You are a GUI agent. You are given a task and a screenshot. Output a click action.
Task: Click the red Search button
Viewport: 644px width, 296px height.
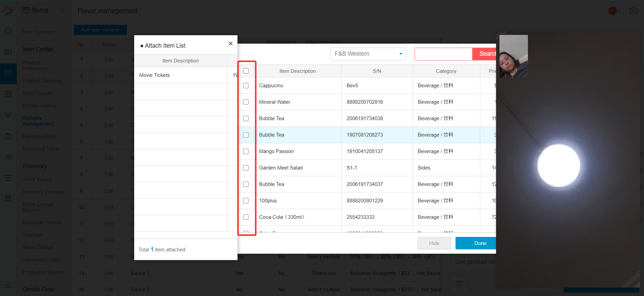pos(484,54)
